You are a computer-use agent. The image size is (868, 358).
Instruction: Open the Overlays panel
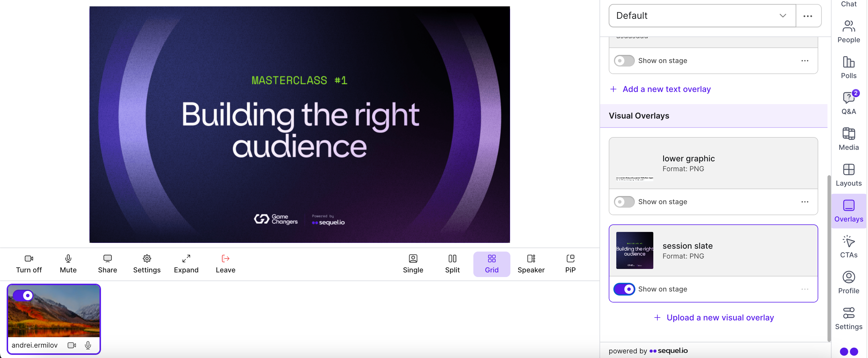pyautogui.click(x=848, y=211)
